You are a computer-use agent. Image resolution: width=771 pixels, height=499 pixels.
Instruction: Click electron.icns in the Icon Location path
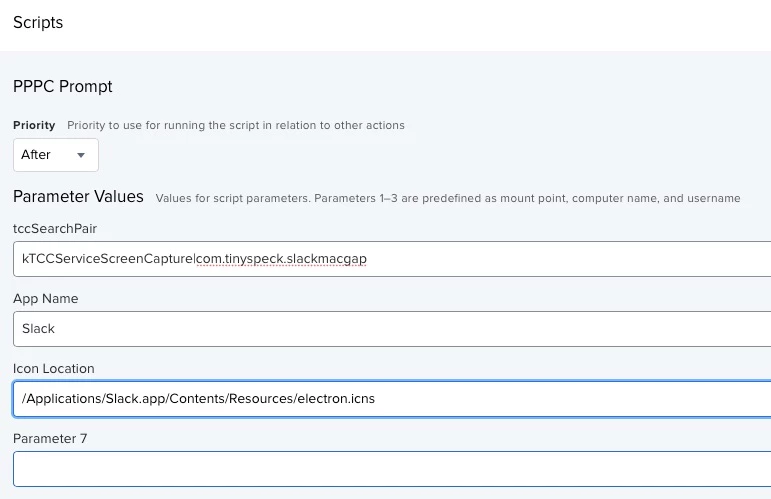(x=336, y=398)
